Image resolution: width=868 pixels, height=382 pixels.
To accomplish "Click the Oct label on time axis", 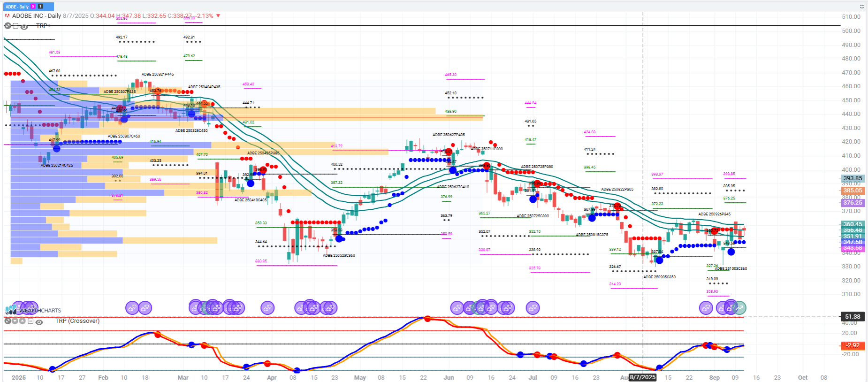I will [803, 377].
